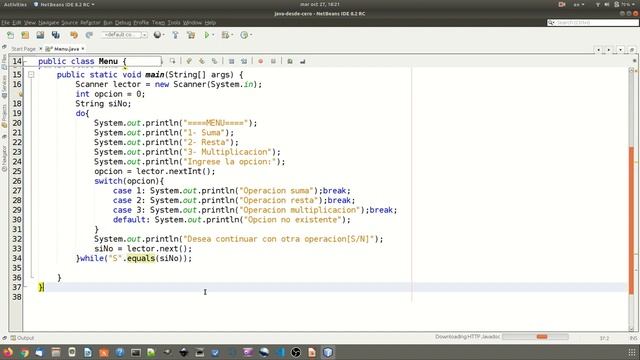This screenshot has height=360, width=640.
Task: Click the New Project toolbar icon
Action: (25, 36)
